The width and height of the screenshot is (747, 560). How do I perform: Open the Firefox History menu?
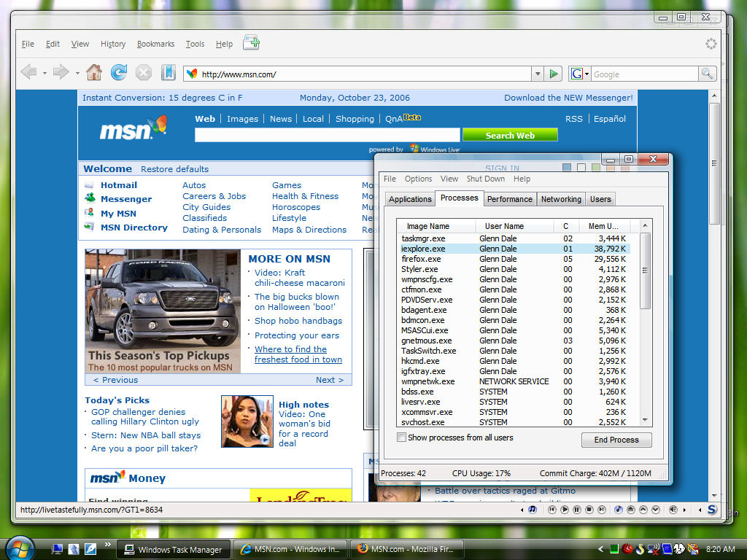113,44
